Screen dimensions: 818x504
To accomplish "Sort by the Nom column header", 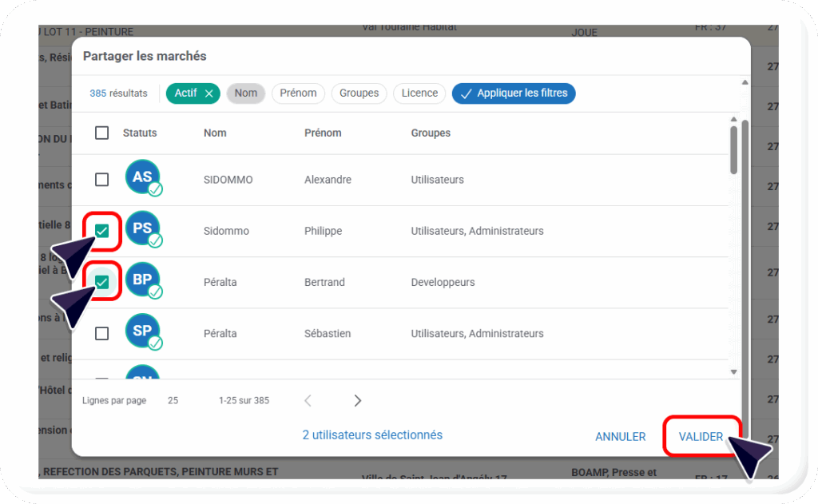I will 215,133.
